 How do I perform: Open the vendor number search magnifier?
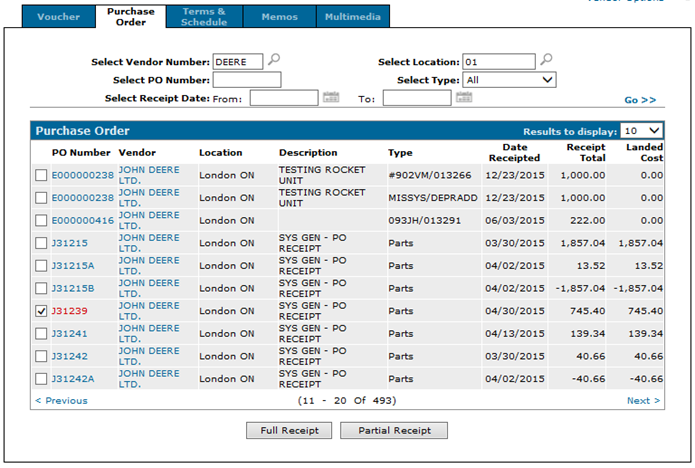pos(274,59)
